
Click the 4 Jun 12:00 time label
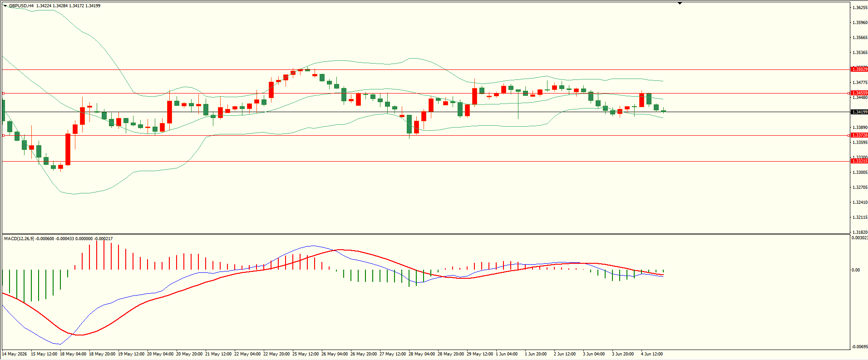point(652,354)
